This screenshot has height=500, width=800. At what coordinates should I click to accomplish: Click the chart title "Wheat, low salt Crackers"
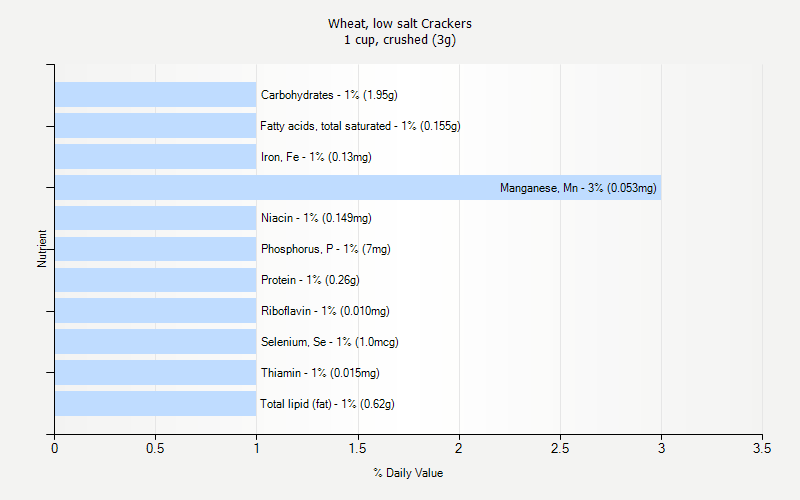(399, 24)
